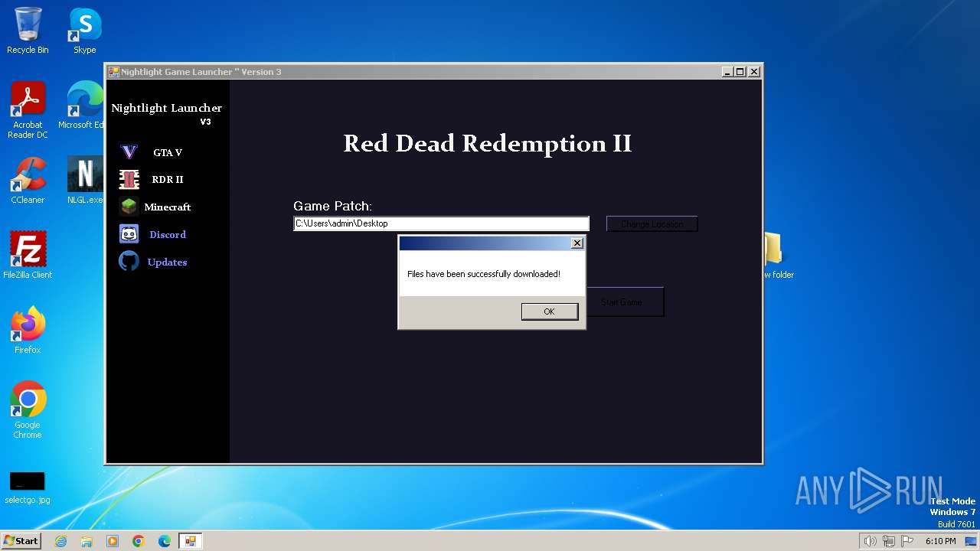
Task: Click the Nightlight Launcher title text
Action: coord(166,108)
